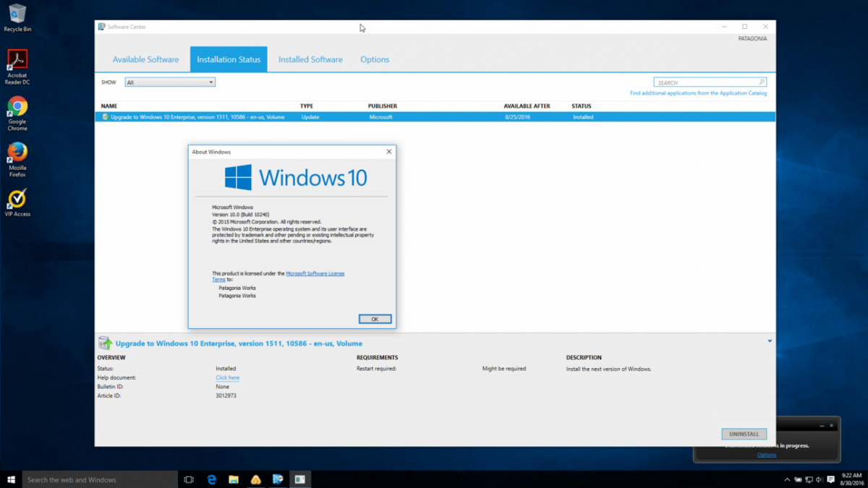Click the Task View taskbar button
868x488 pixels.
[189, 479]
